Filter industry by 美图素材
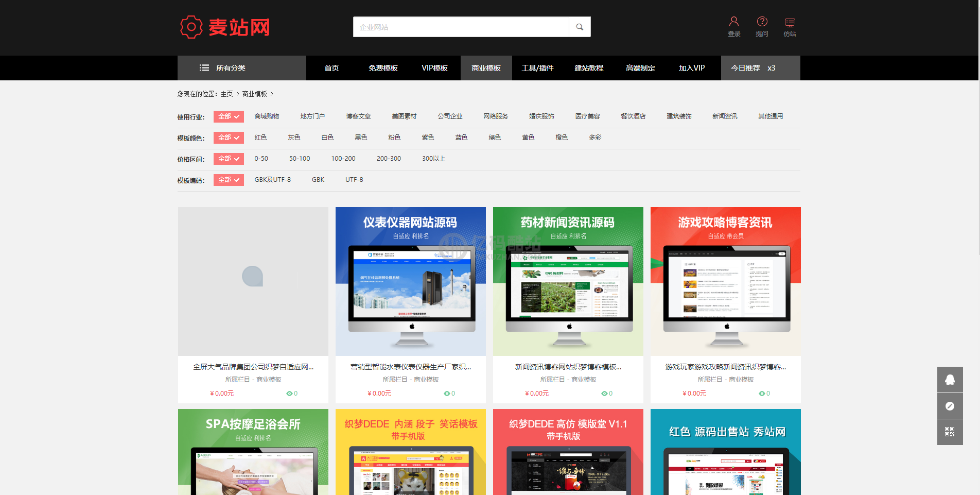This screenshot has width=980, height=495. click(x=404, y=116)
